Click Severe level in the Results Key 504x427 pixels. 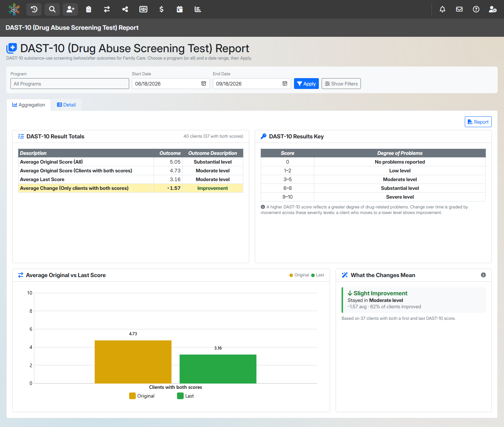[x=400, y=197]
